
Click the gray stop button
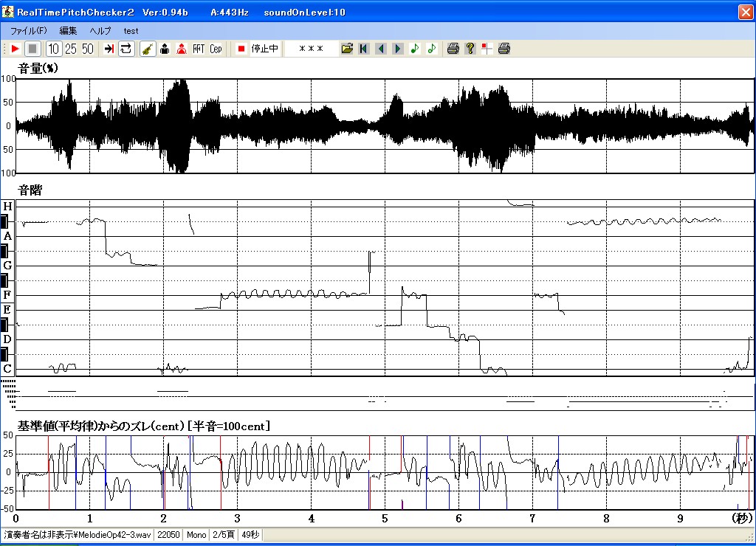tap(32, 49)
